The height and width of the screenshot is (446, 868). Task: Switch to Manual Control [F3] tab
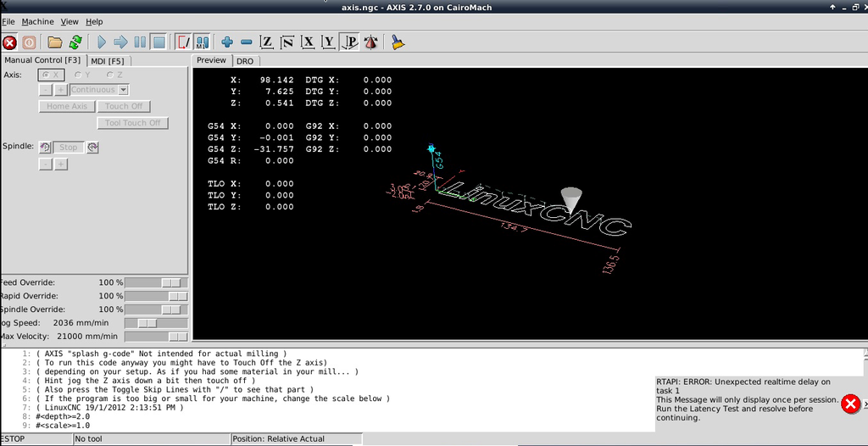pyautogui.click(x=42, y=60)
